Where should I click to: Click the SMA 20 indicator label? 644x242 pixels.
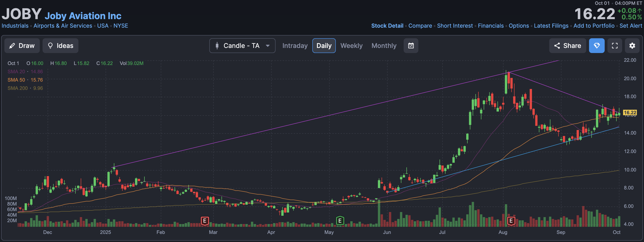tap(25, 72)
